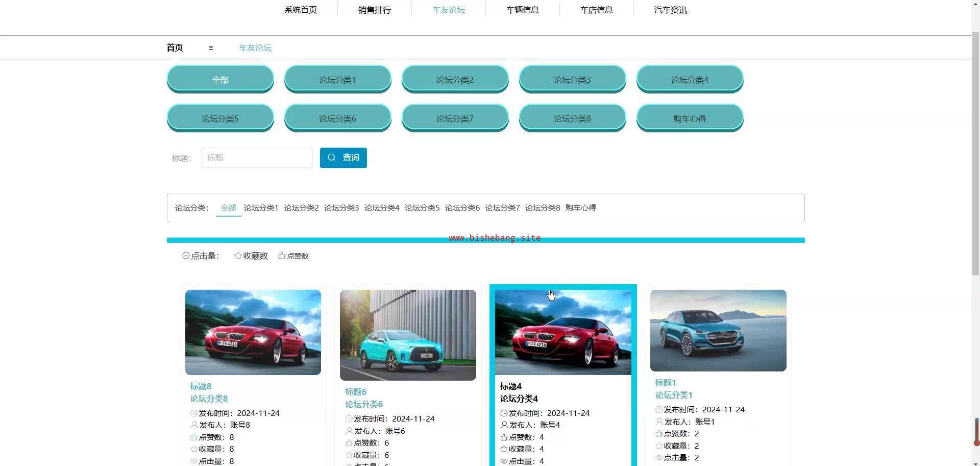Select 论坛分类6 in the filter bar
This screenshot has height=466, width=980.
[462, 207]
